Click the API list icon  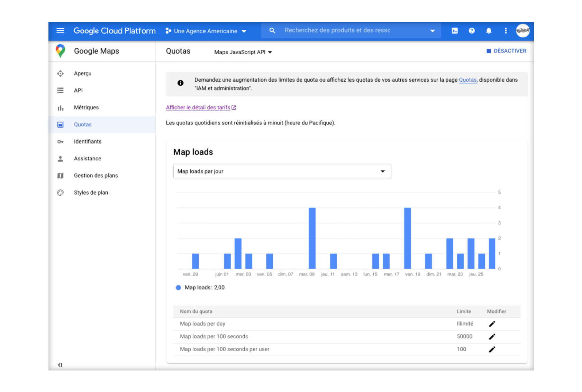[61, 91]
